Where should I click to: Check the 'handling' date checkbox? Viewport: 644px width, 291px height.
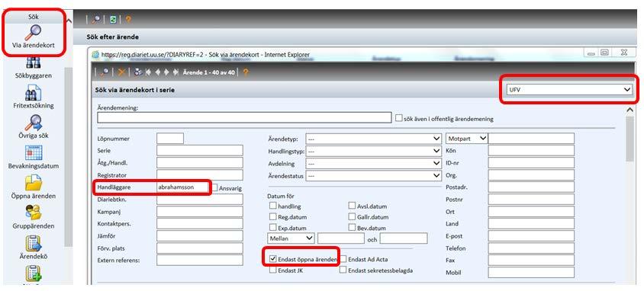(x=272, y=206)
